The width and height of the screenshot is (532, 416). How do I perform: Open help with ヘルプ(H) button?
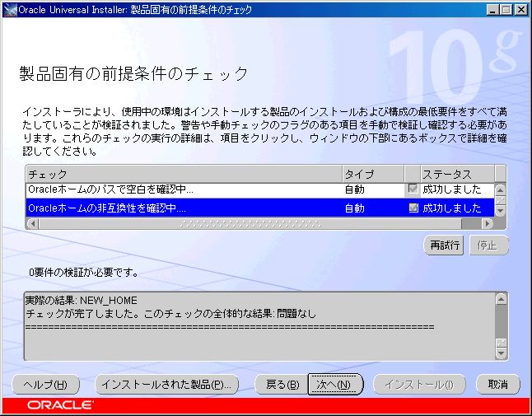point(45,385)
